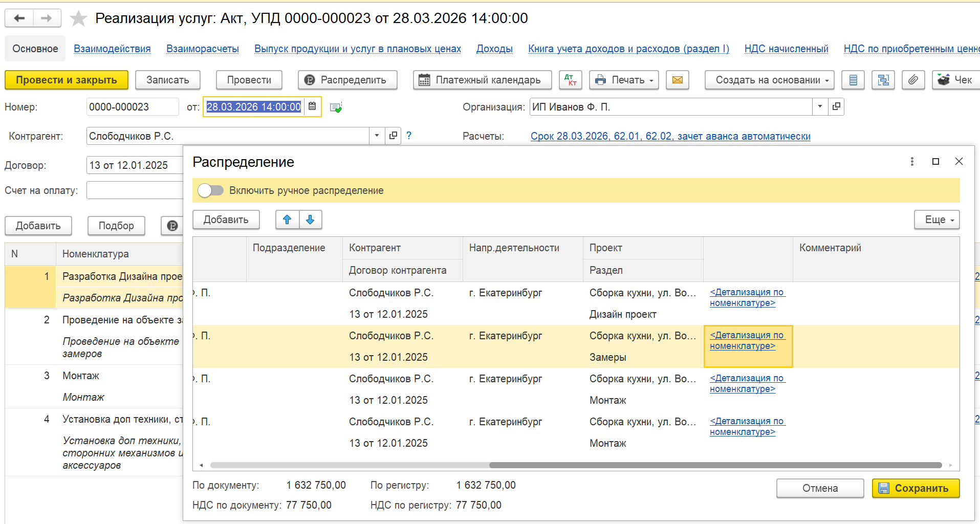
Task: Open the Дт/Кт postings icon
Action: [x=570, y=80]
